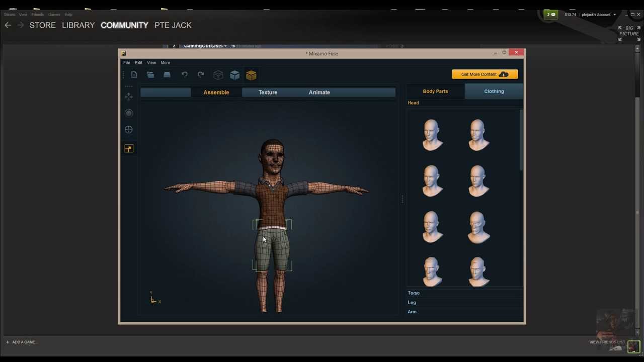644x362 pixels.
Task: Click the save icon in Fuse toolbar
Action: point(167,75)
